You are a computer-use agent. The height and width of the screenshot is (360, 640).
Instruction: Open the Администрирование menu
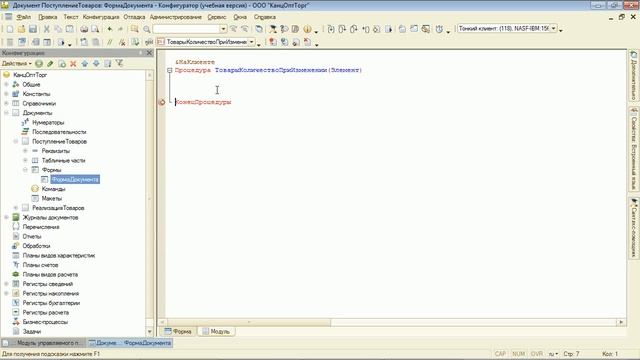tap(176, 17)
